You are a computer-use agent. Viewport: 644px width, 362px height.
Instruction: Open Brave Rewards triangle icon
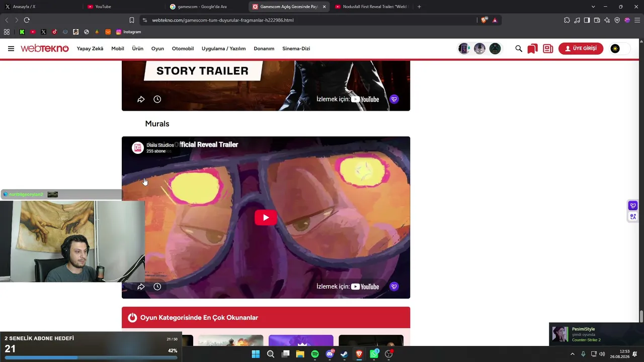[x=495, y=20]
